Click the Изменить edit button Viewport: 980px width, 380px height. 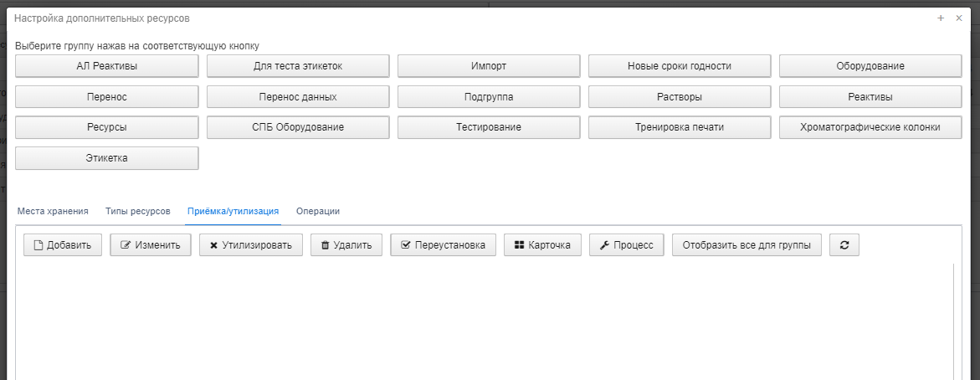[x=151, y=245]
